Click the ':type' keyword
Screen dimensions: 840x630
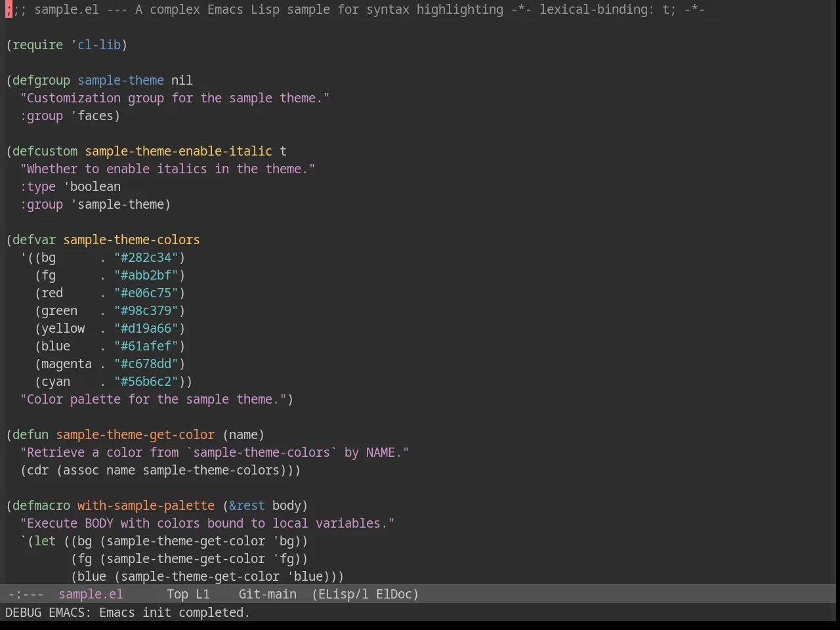37,186
